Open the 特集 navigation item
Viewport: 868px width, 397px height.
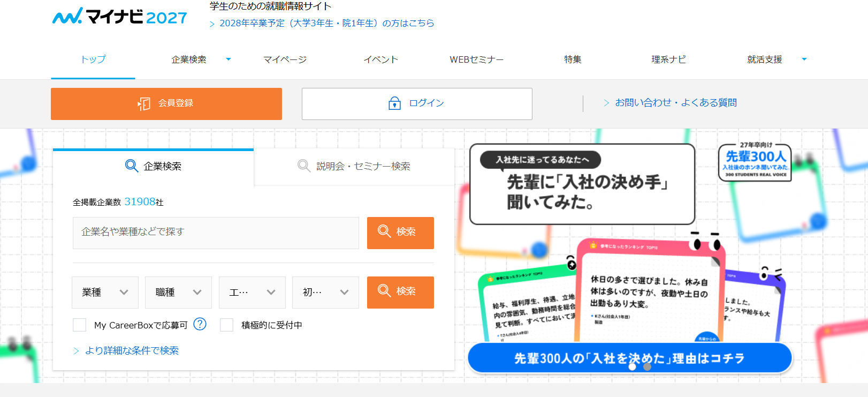click(x=573, y=59)
